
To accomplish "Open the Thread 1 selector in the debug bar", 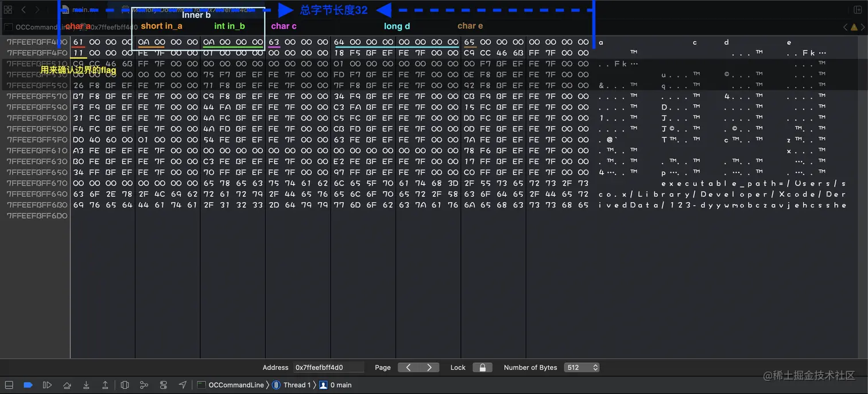I will click(x=292, y=385).
